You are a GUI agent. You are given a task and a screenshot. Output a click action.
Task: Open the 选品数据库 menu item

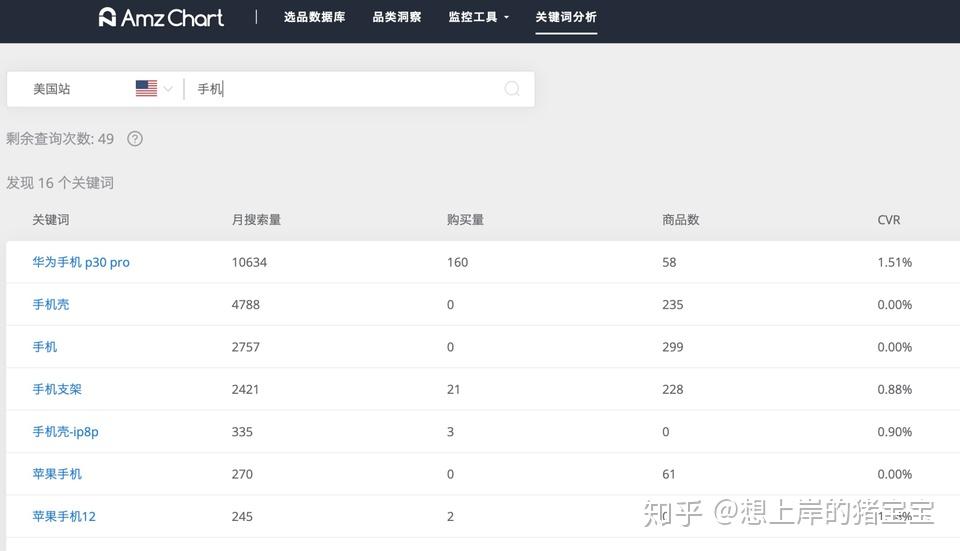(315, 17)
